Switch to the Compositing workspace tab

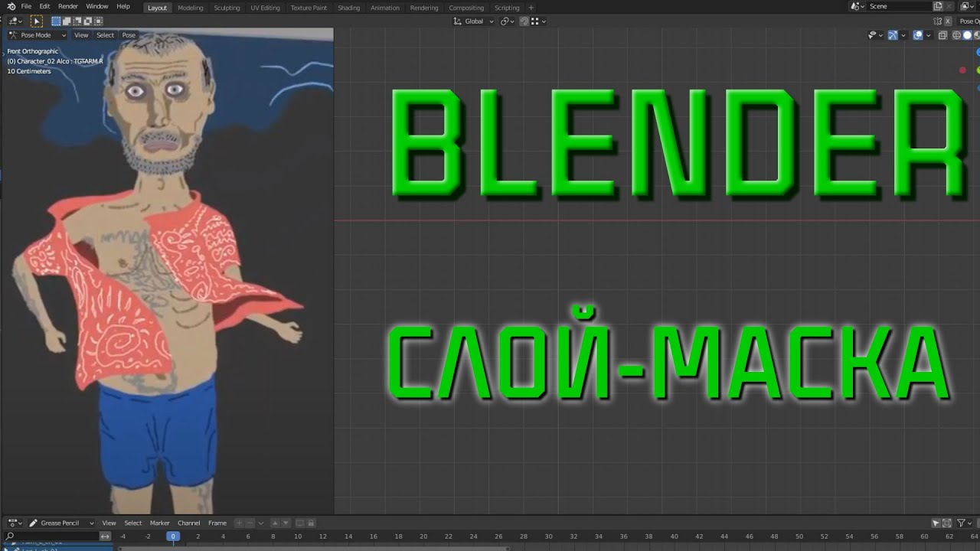(x=466, y=8)
